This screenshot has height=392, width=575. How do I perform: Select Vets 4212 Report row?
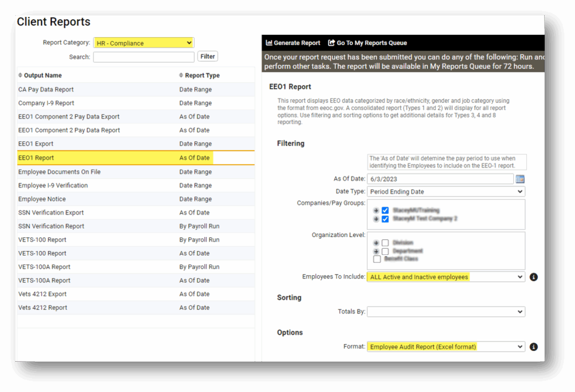pos(136,307)
